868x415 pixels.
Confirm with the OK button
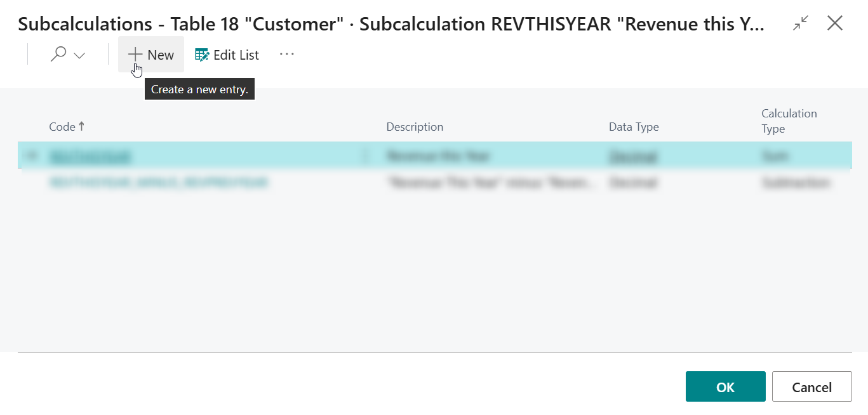pos(725,387)
